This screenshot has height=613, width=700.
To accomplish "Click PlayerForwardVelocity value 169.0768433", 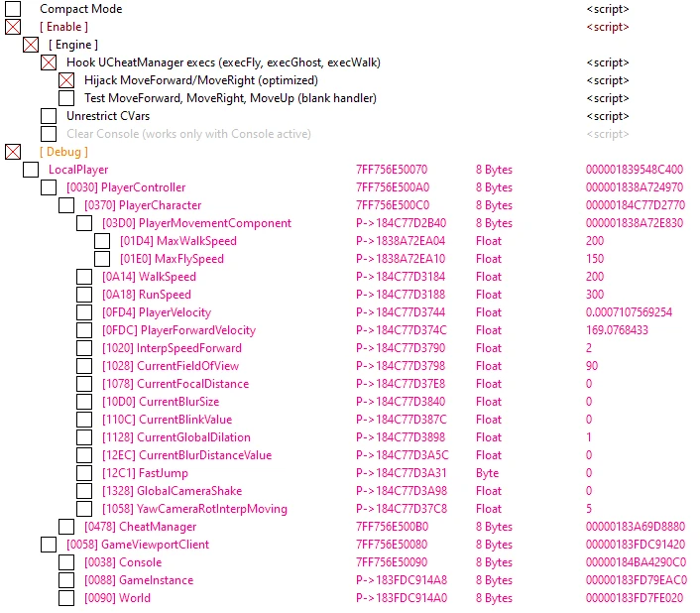I will [617, 330].
